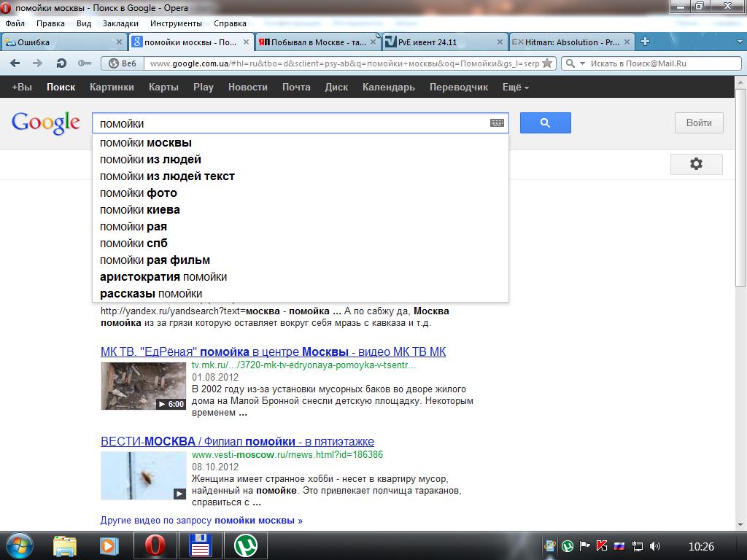This screenshot has height=560, width=747.
Task: Select suggestion помойки москвы
Action: click(x=300, y=143)
